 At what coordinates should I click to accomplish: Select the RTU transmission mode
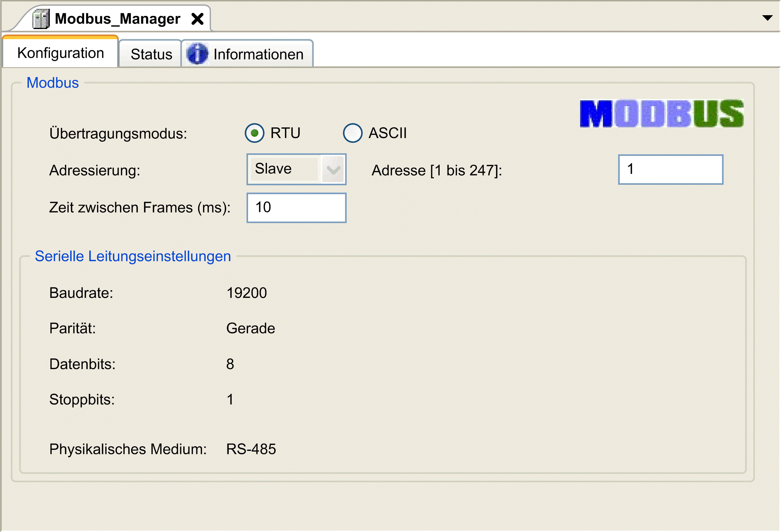[x=254, y=133]
